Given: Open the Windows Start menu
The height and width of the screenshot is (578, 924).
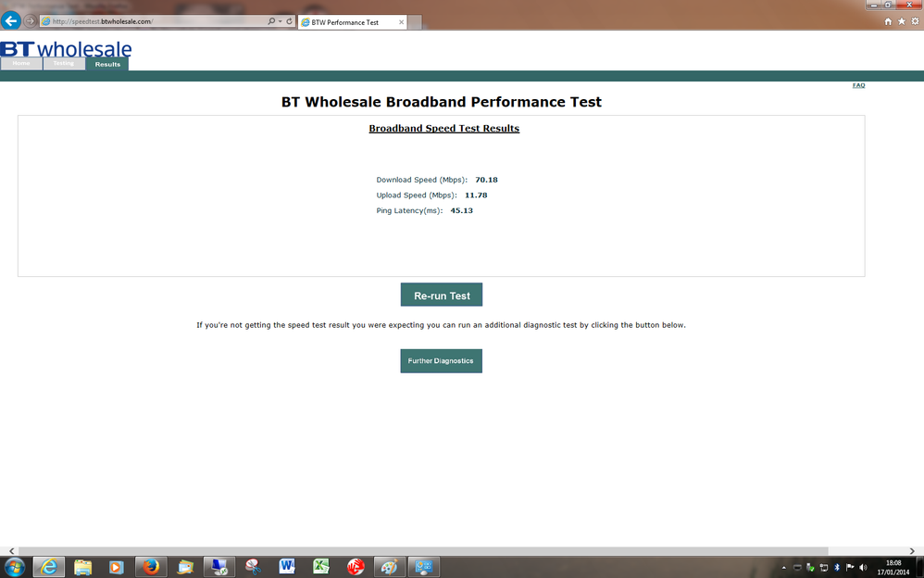Looking at the screenshot, I should (x=14, y=568).
